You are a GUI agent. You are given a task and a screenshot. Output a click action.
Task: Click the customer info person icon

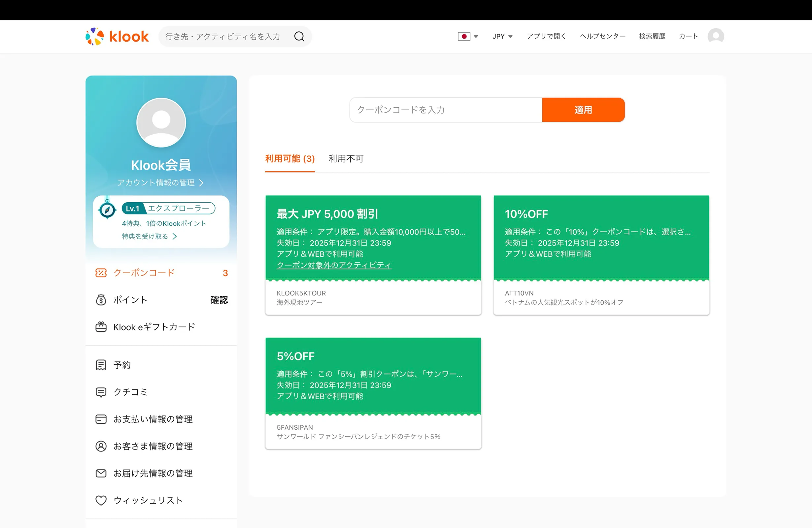(x=101, y=446)
